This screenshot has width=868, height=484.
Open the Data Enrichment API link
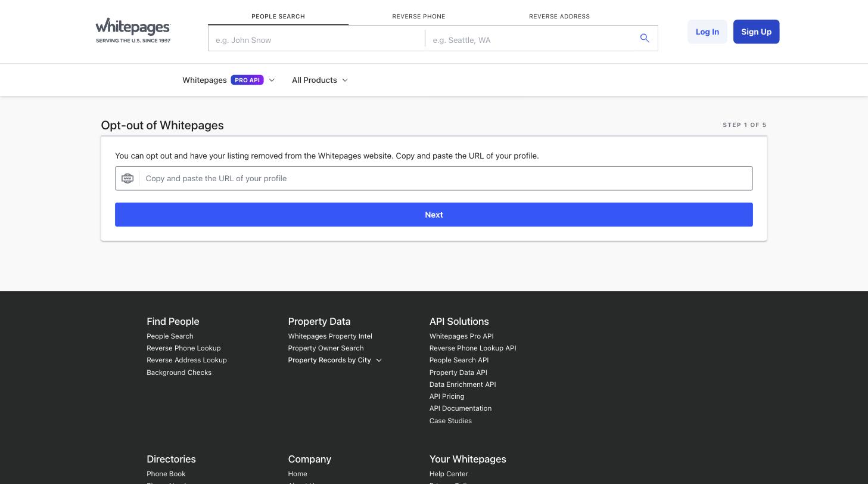pos(462,384)
